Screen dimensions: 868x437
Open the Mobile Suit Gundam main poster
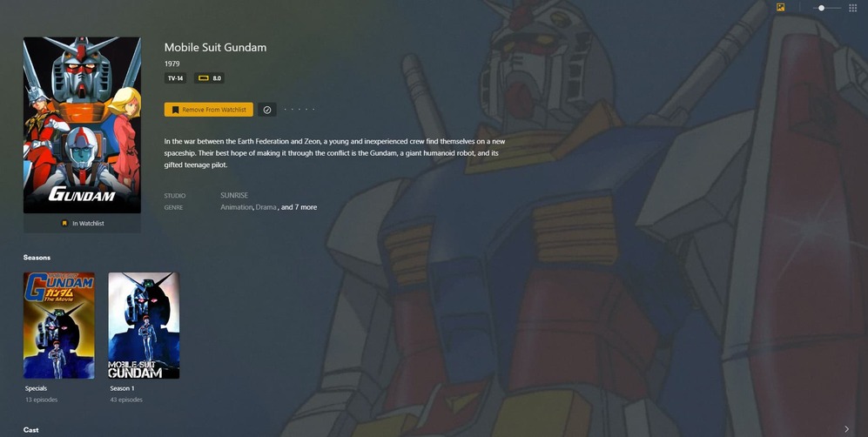82,125
